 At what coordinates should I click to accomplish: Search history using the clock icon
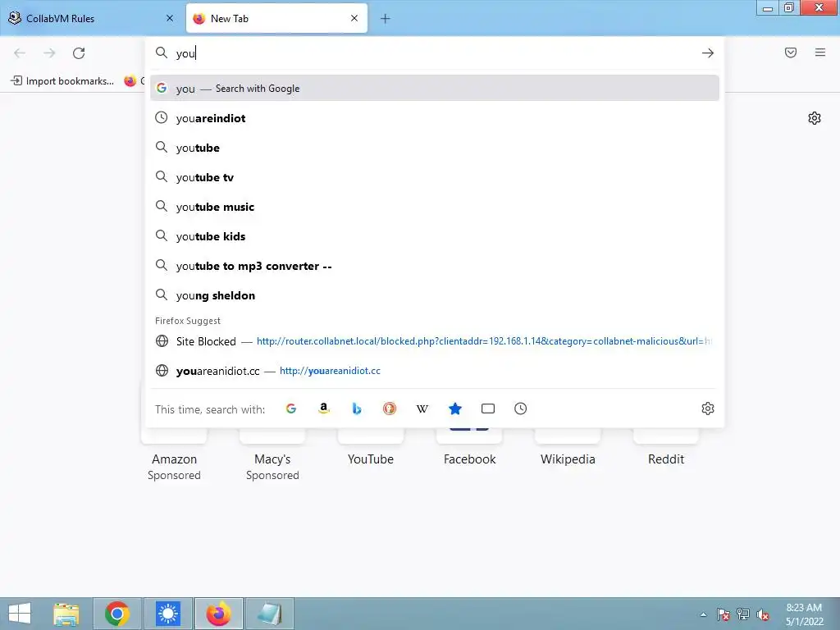pos(521,409)
